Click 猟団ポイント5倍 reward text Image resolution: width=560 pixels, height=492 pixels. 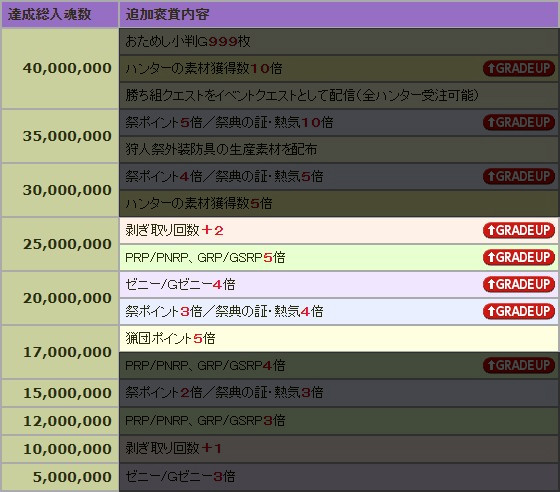pos(170,338)
